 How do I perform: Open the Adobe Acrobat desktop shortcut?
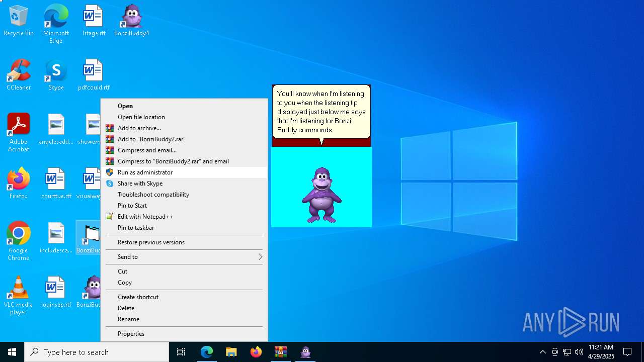click(19, 133)
